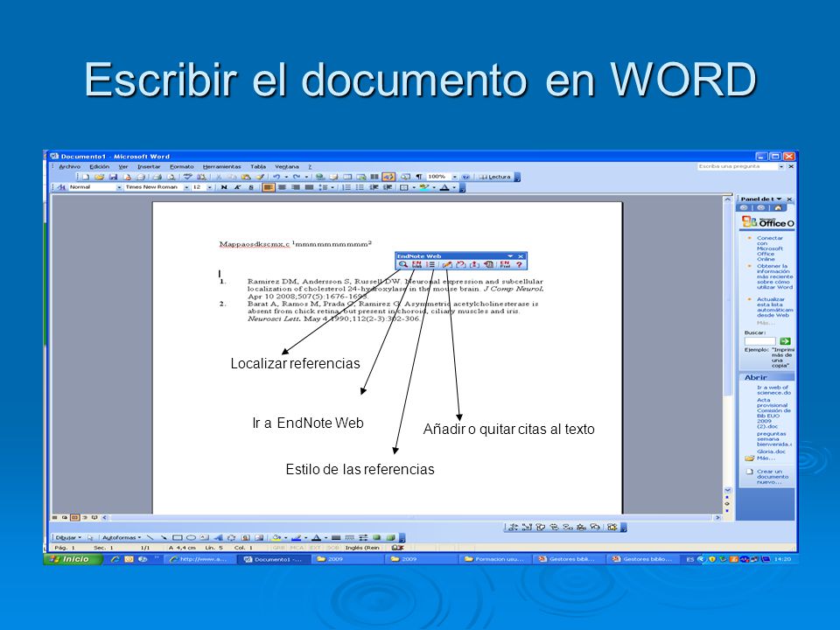The height and width of the screenshot is (630, 840).
Task: Justify the paragraph text
Action: (309, 187)
